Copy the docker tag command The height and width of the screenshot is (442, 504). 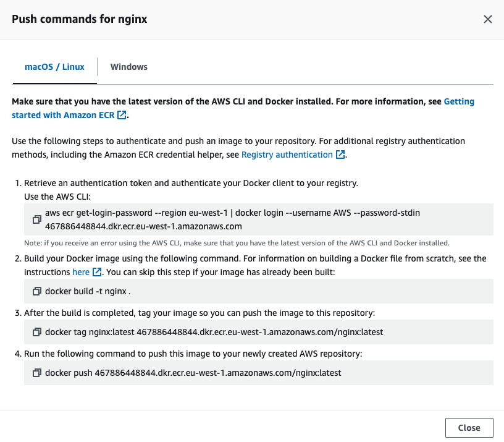pos(37,332)
